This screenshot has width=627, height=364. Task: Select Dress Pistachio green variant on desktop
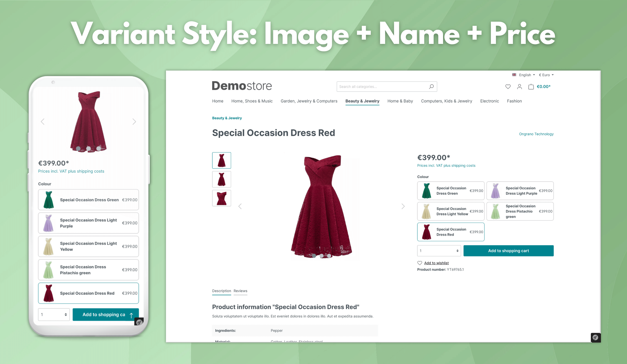point(520,211)
